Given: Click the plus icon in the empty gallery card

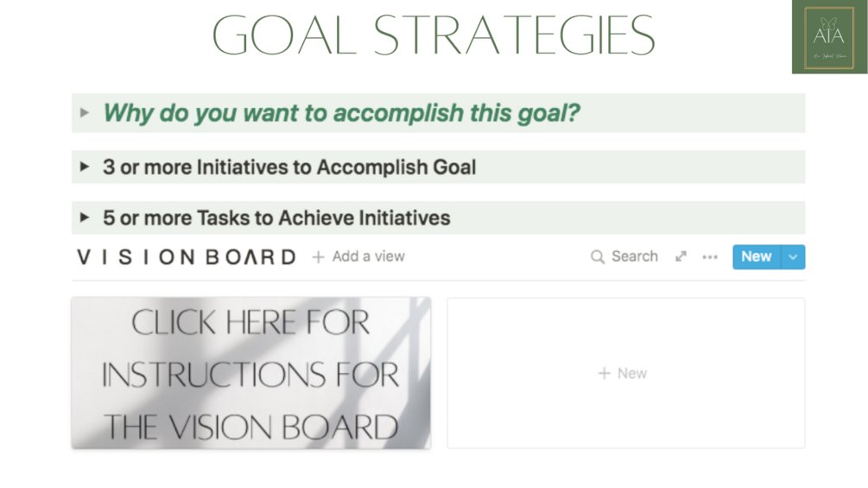Looking at the screenshot, I should (604, 373).
